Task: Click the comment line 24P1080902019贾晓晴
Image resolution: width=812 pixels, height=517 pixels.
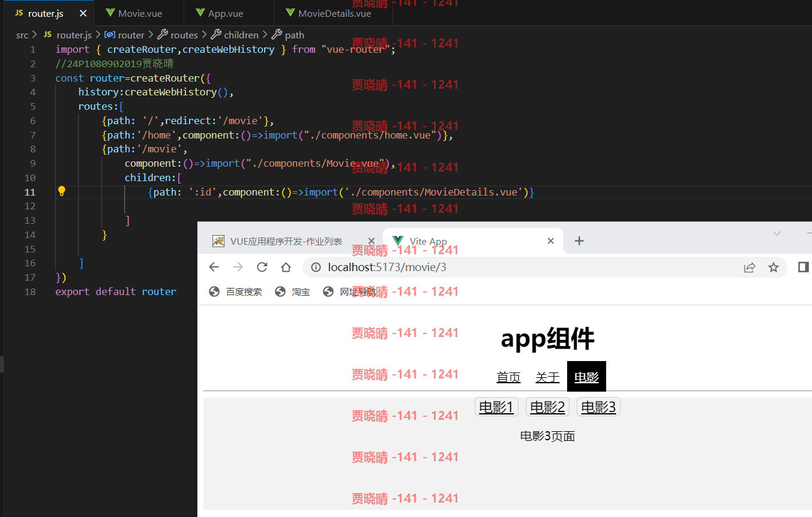Action: tap(115, 64)
